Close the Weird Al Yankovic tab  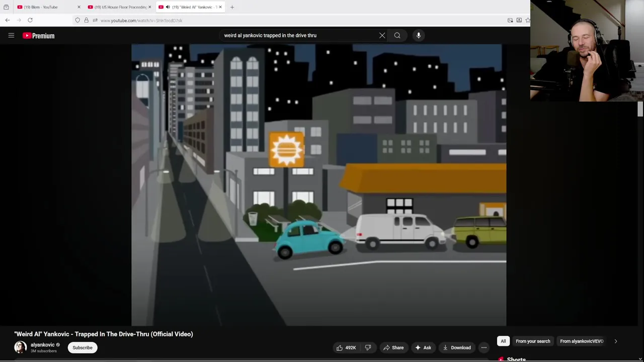(x=220, y=7)
